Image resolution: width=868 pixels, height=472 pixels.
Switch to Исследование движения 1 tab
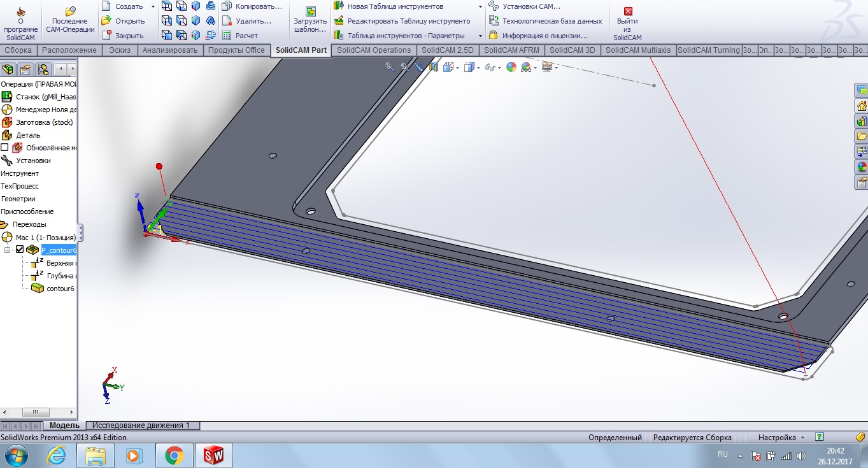tap(141, 425)
